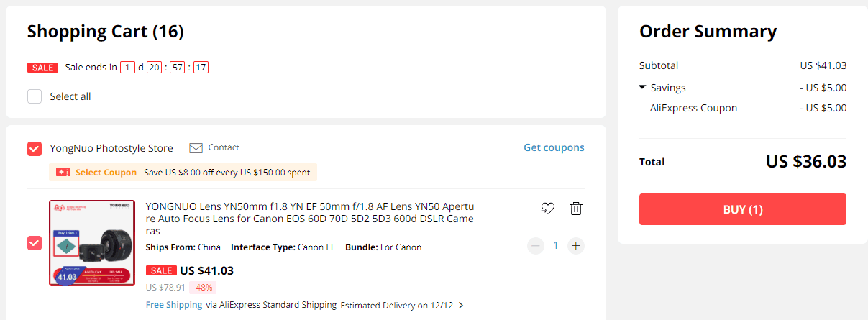Viewport: 868px width, 320px height.
Task: Add lens to wishlist heart icon
Action: [548, 209]
